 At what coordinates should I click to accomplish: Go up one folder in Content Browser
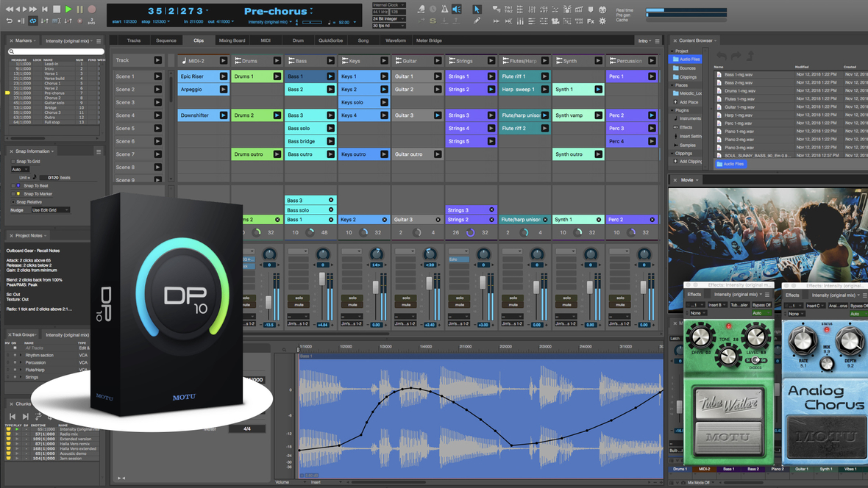coord(750,56)
